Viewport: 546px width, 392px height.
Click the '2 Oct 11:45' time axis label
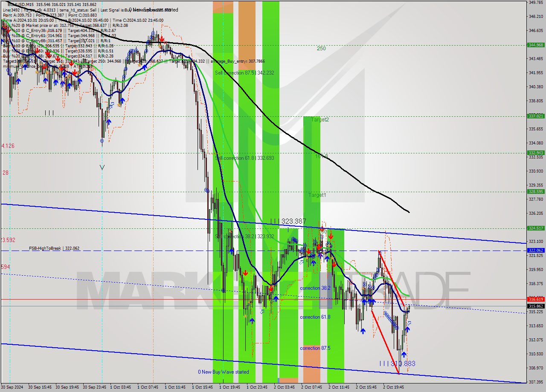[x=339, y=387]
